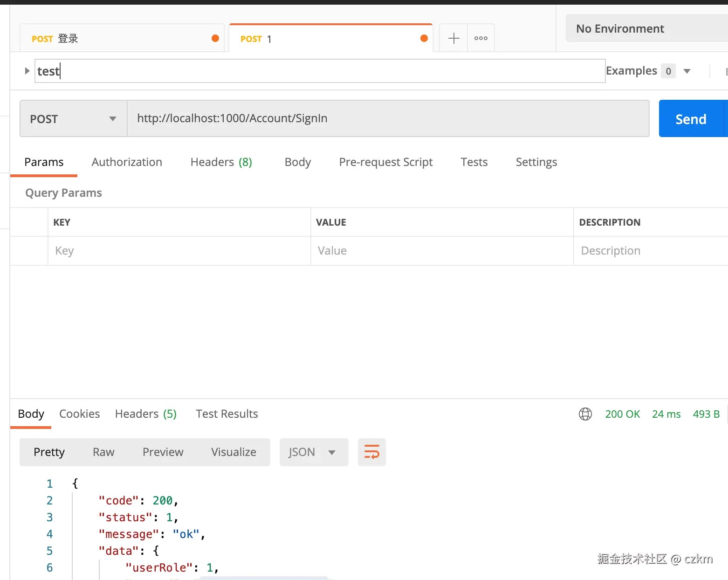The height and width of the screenshot is (580, 728).
Task: Click unsaved orange dot on 登录 tab
Action: 215,38
